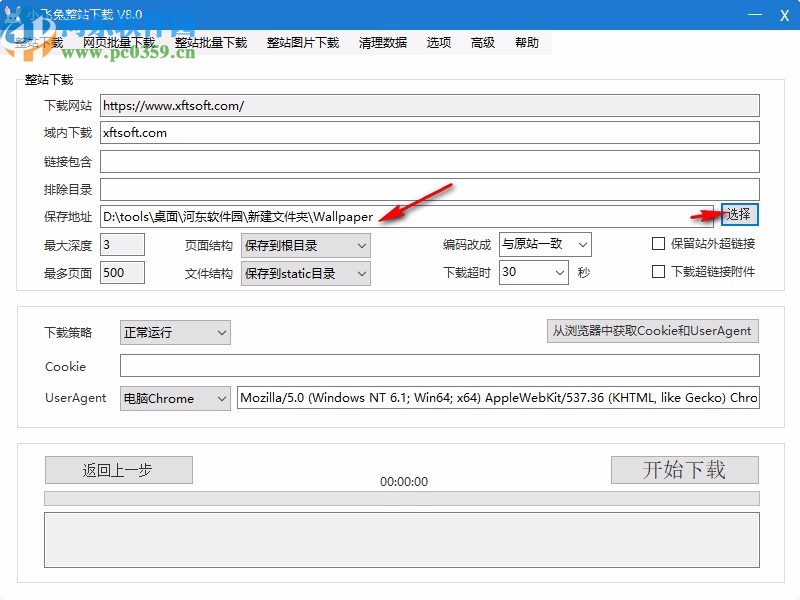This screenshot has height=600, width=800.
Task: Click the download progress bar
Action: pyautogui.click(x=400, y=497)
